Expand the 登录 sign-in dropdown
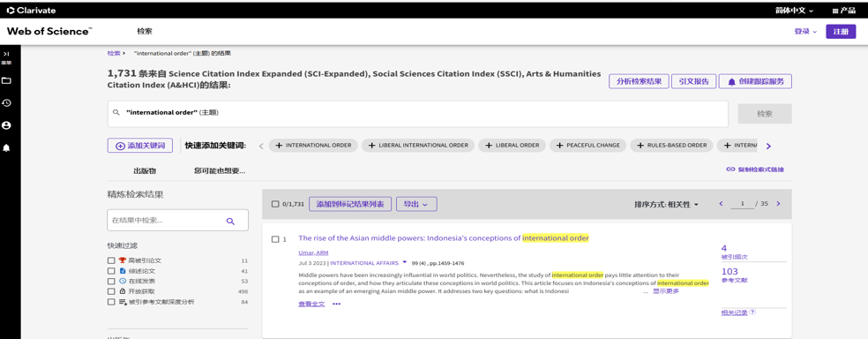The image size is (868, 339). click(x=805, y=32)
